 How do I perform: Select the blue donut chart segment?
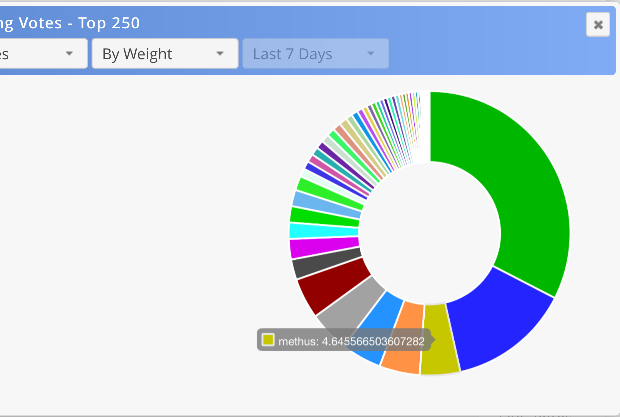[500, 322]
